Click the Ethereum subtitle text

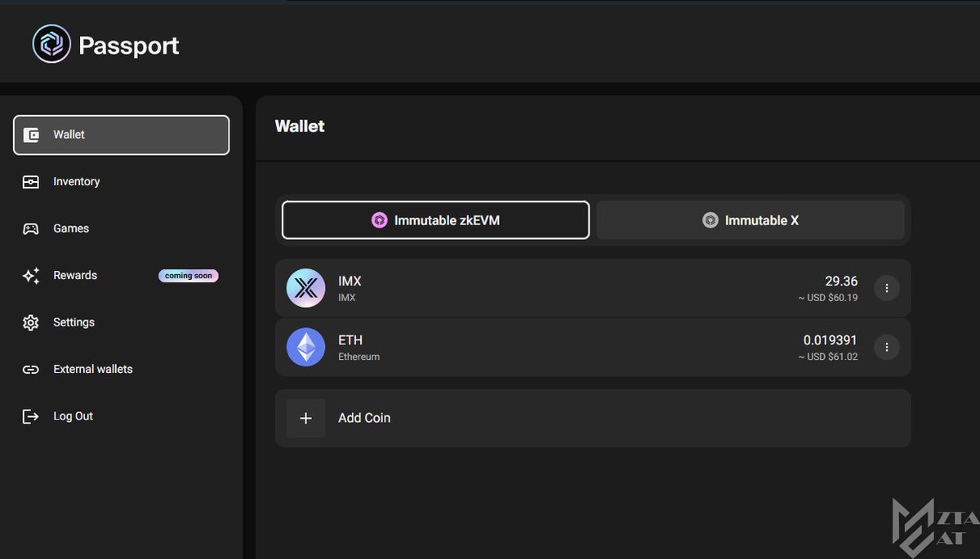point(359,357)
